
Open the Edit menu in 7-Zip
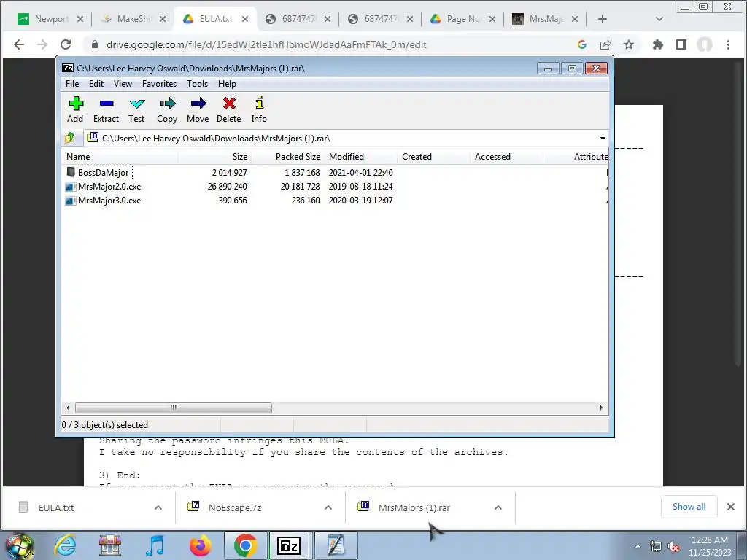pos(96,84)
